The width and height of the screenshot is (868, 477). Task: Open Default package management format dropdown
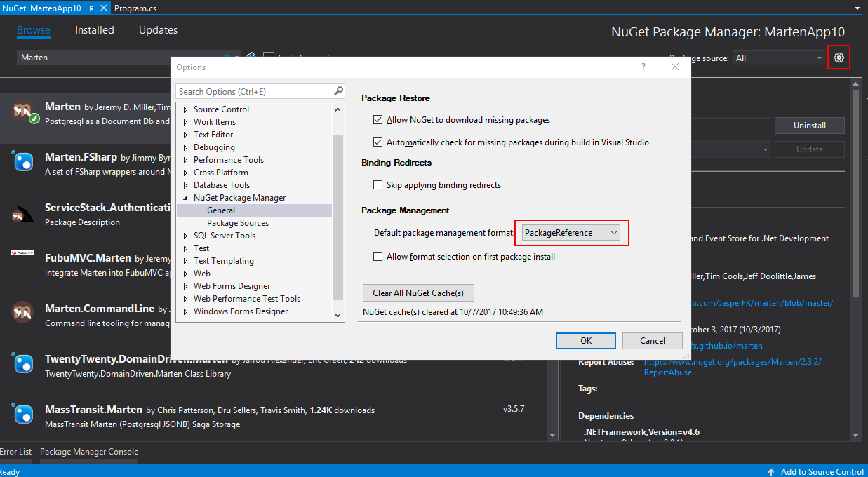click(571, 233)
